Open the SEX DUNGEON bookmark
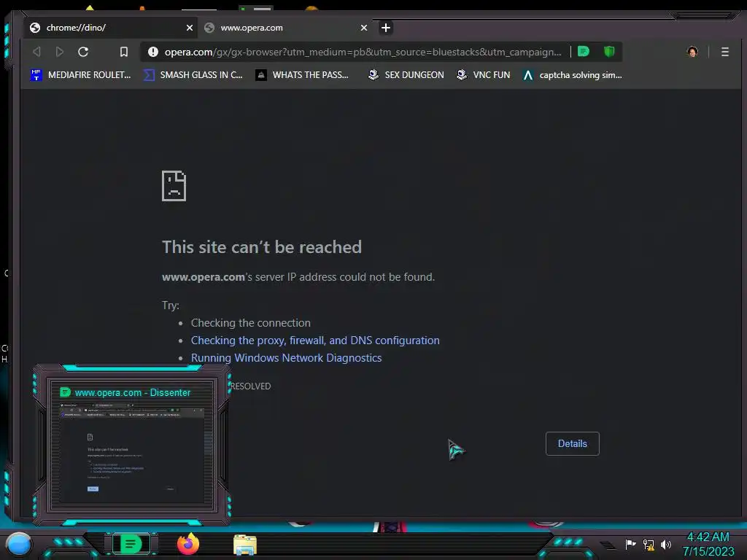 click(x=406, y=75)
